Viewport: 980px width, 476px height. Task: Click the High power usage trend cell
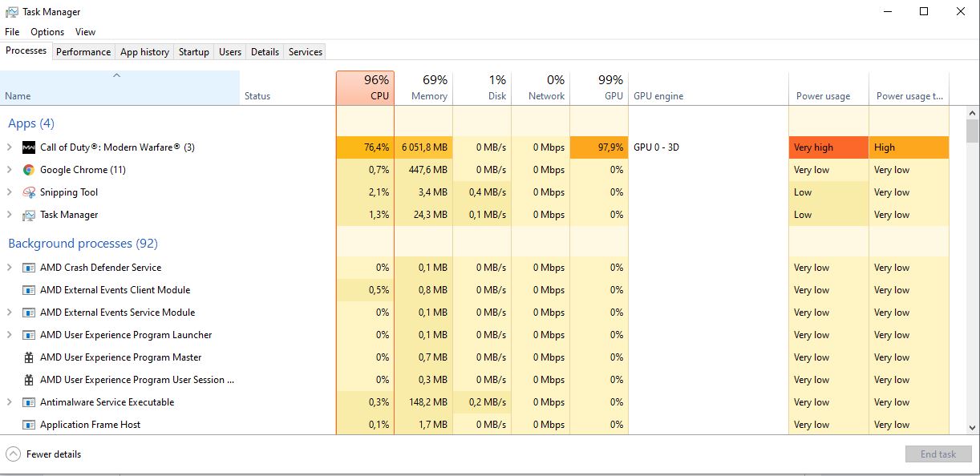[x=909, y=147]
